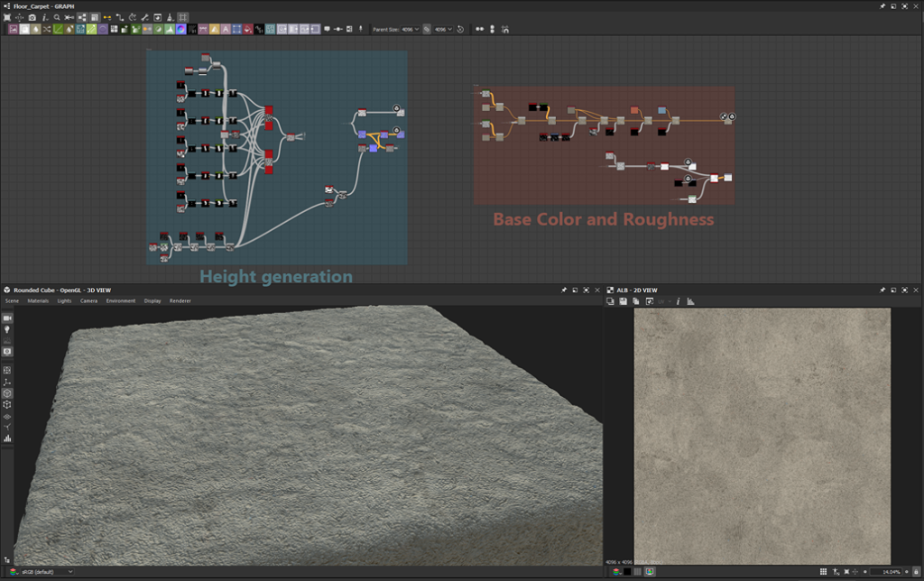Image resolution: width=924 pixels, height=581 pixels.
Task: Open the Parent Size 4096 dropdown
Action: tap(410, 29)
